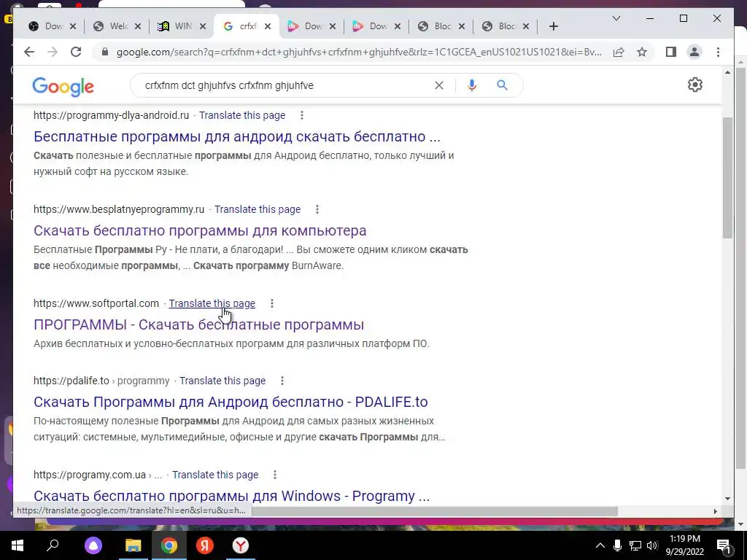Open the notification center

pos(724,546)
